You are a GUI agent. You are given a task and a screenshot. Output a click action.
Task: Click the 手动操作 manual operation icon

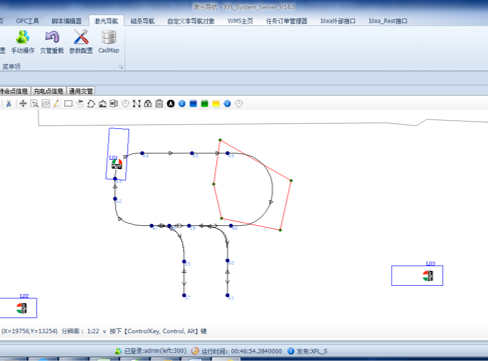tap(23, 41)
